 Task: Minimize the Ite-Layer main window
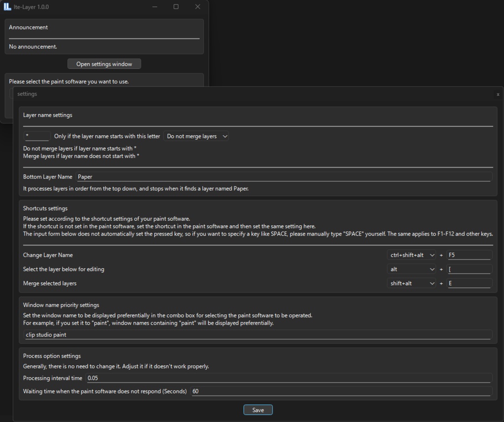[155, 7]
